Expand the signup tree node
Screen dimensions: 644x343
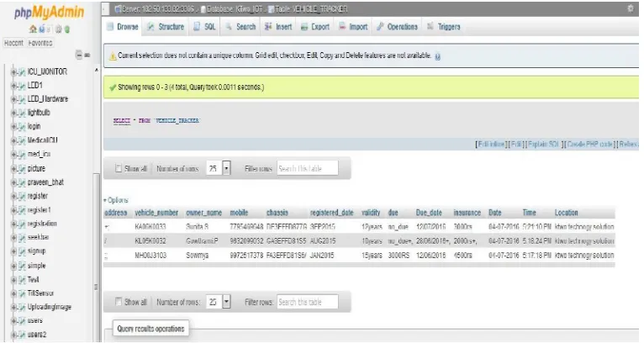[x=13, y=251]
